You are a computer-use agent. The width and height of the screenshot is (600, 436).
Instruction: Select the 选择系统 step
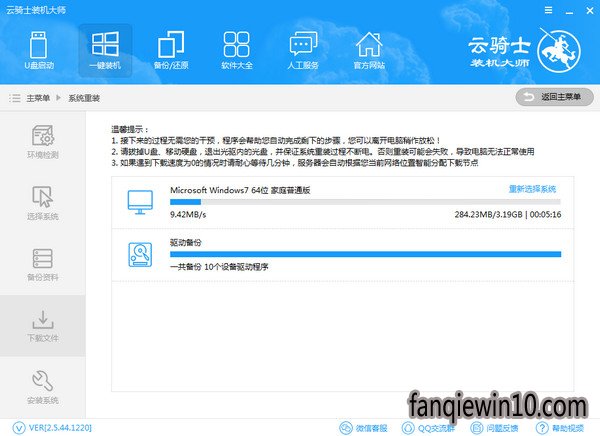43,203
